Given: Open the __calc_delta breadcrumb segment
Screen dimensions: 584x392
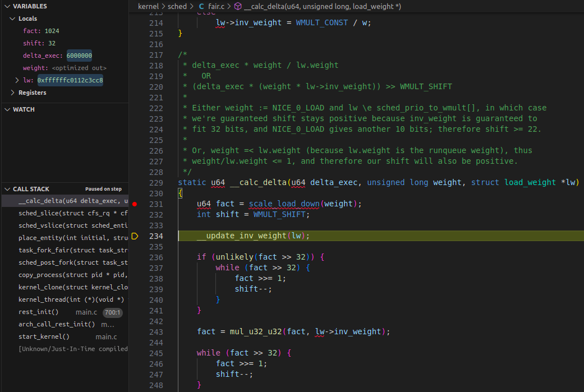Looking at the screenshot, I should (323, 6).
